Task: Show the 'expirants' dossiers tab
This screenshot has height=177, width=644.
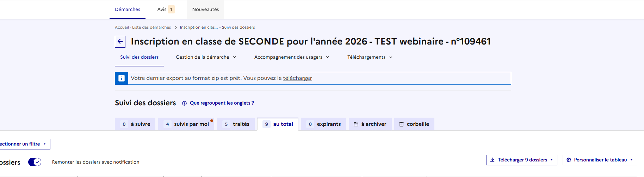Action: [x=323, y=124]
